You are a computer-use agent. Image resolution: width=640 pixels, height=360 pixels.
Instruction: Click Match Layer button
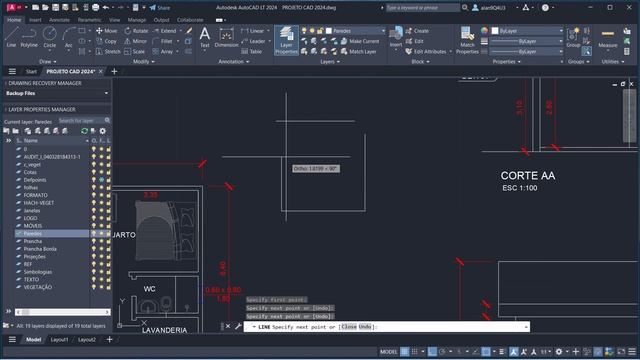(x=358, y=51)
